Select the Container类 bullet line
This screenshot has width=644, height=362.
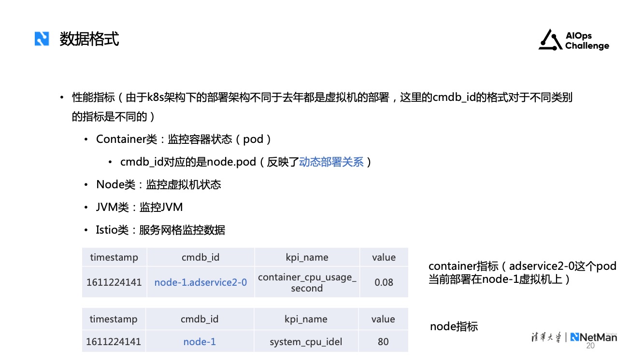184,139
